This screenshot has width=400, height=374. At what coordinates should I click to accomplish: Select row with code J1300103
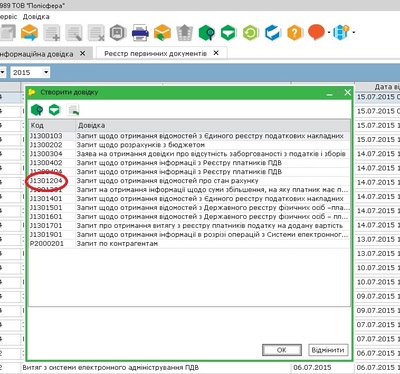[189, 136]
